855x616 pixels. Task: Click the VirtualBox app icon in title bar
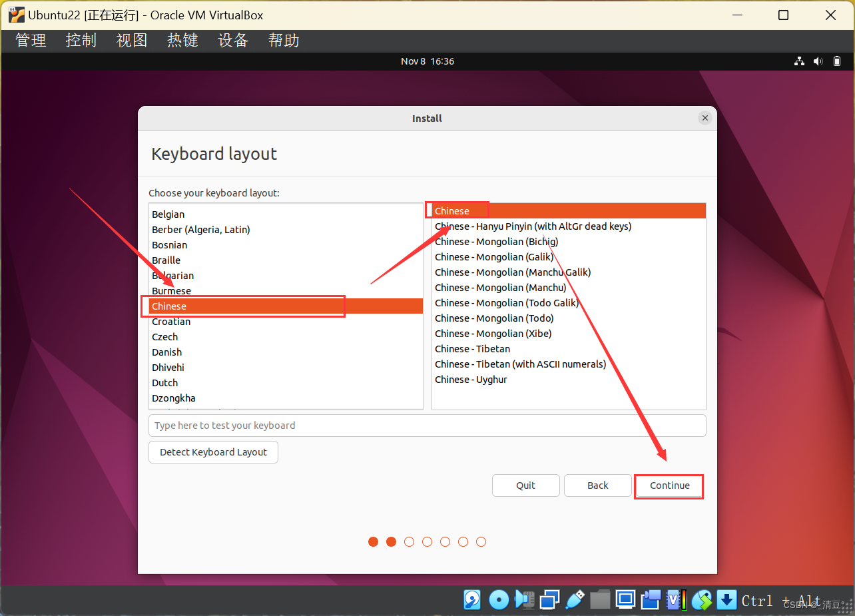pyautogui.click(x=17, y=15)
